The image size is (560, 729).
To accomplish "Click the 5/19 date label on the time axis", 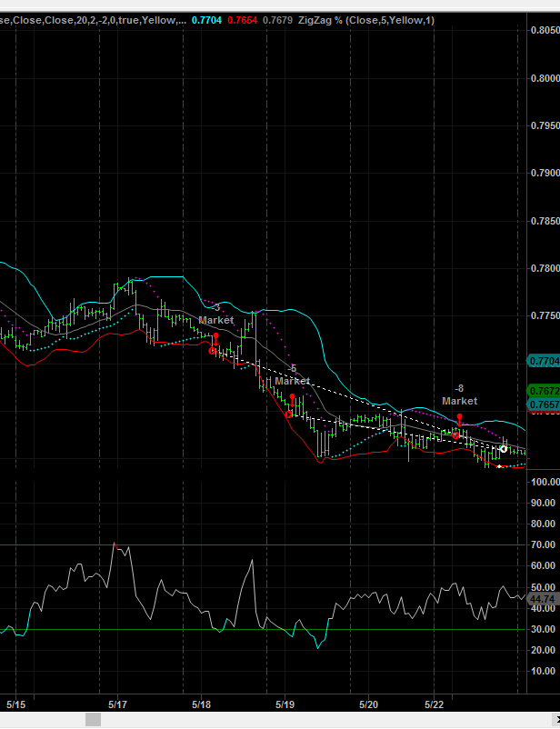I will [x=285, y=704].
